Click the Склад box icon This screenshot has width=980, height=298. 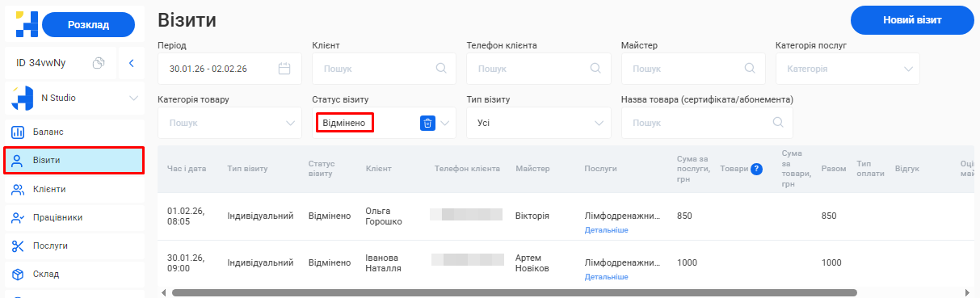pyautogui.click(x=18, y=274)
